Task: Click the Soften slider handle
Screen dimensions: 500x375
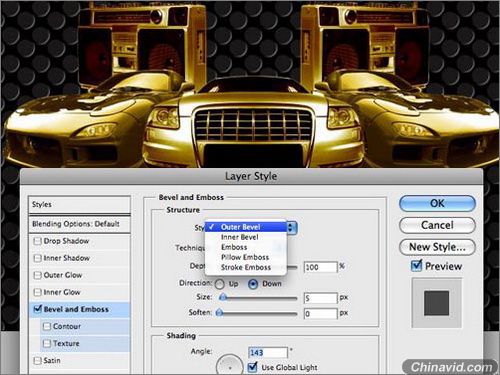Action: (219, 313)
